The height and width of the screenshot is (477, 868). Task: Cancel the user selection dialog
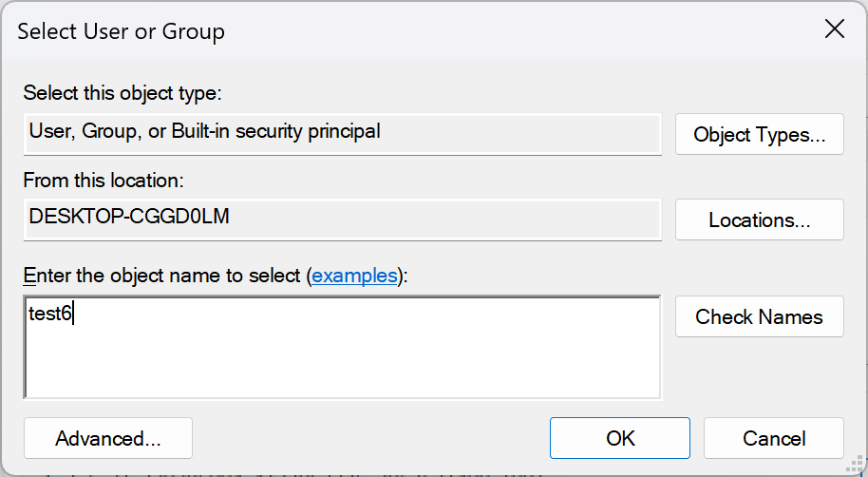pos(773,438)
